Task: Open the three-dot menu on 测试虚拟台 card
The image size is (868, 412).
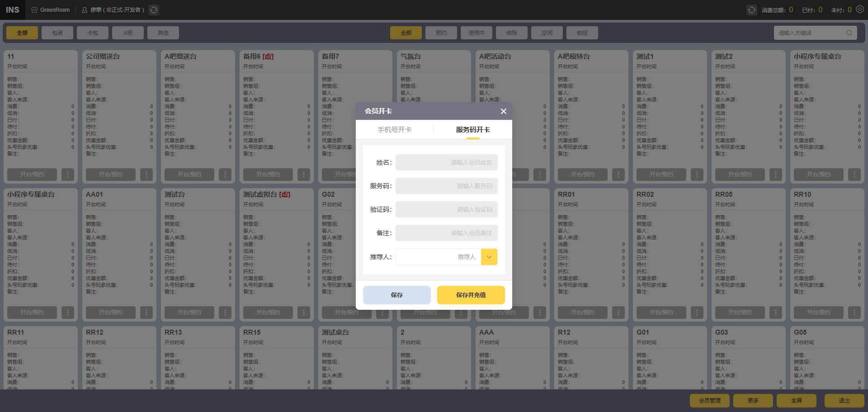Action: pyautogui.click(x=304, y=313)
